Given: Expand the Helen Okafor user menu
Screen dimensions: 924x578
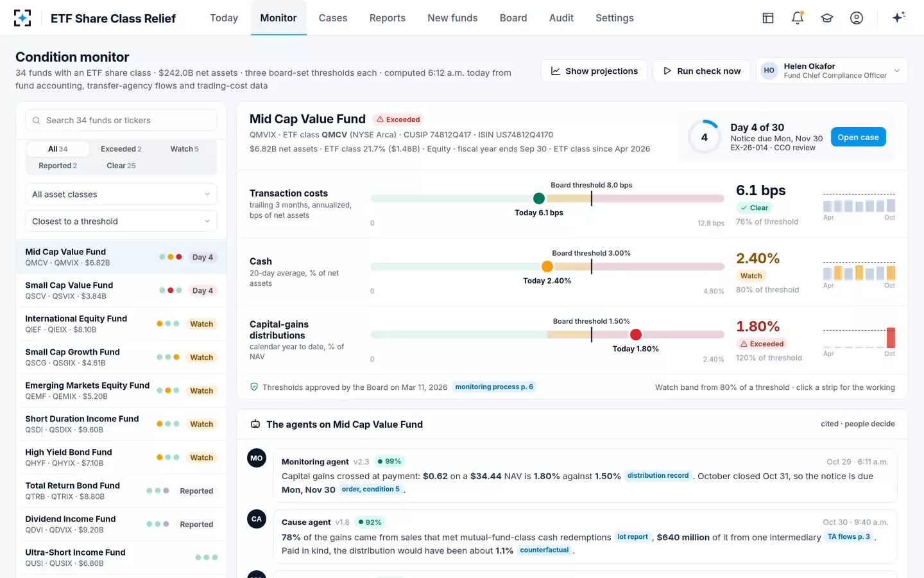Looking at the screenshot, I should click(x=832, y=71).
